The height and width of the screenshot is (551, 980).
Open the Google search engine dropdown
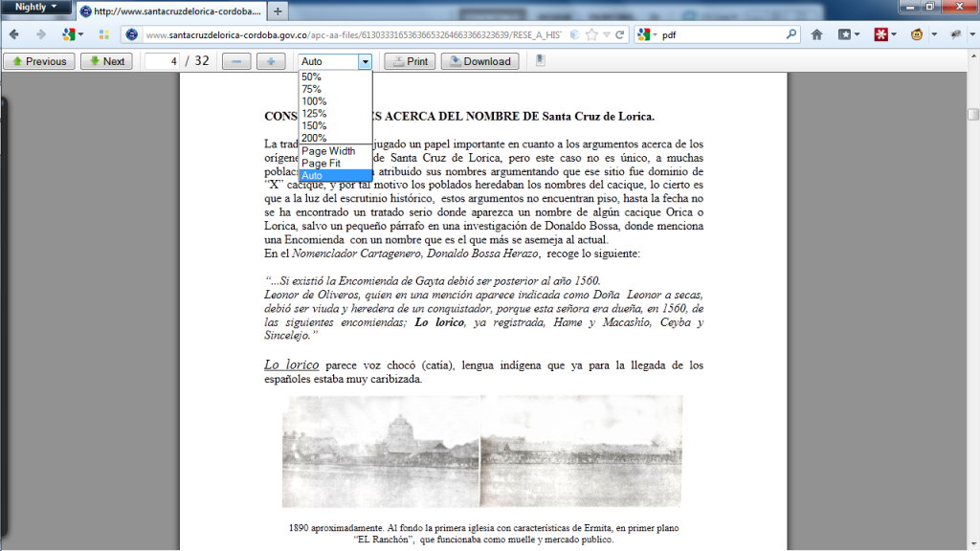(x=648, y=34)
